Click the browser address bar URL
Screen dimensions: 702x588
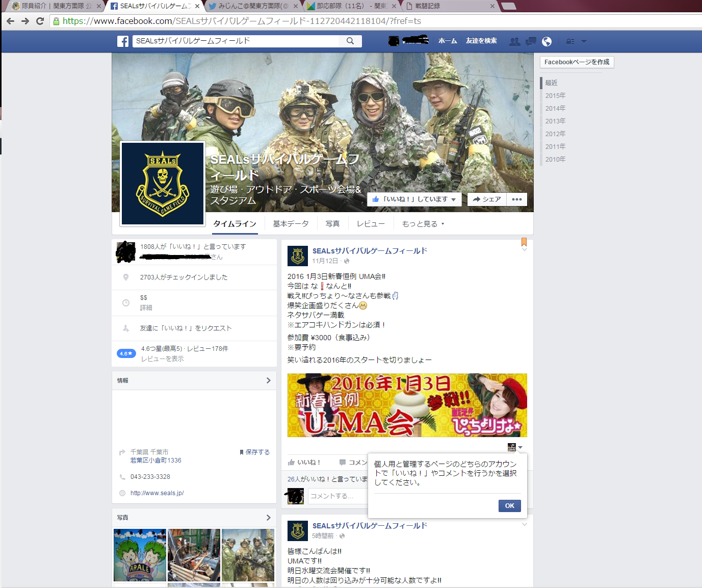tap(242, 21)
